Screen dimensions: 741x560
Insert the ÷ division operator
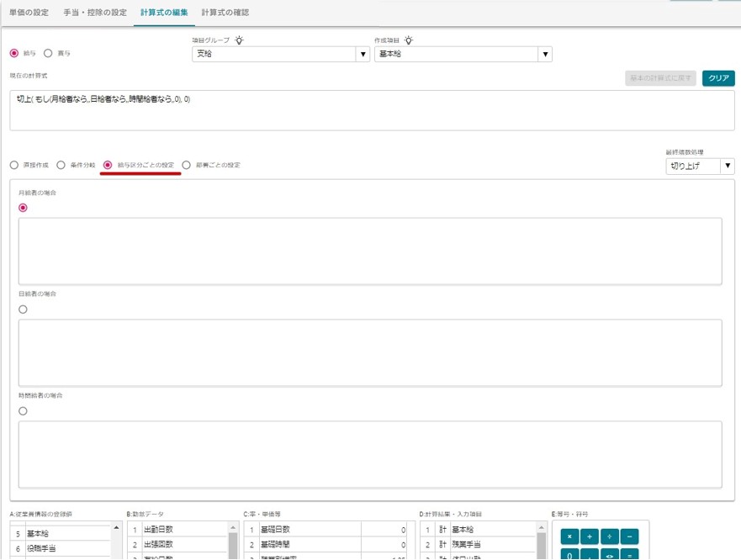coord(609,536)
